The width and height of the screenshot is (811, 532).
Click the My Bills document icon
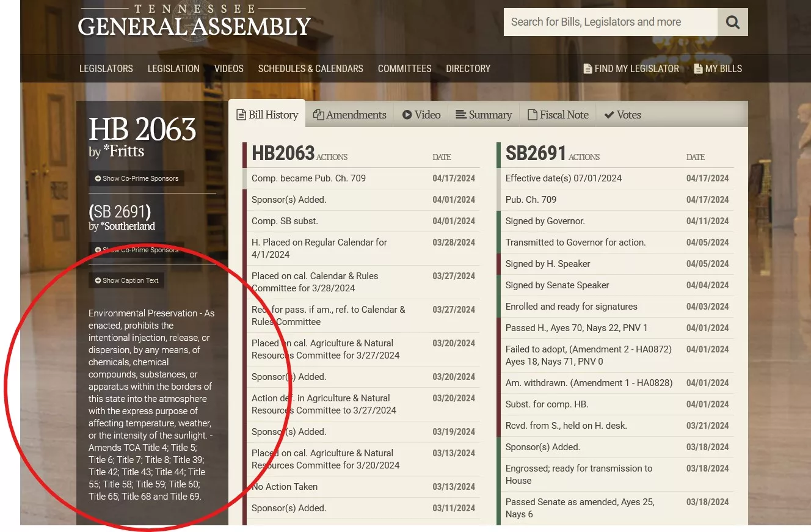[x=698, y=69]
